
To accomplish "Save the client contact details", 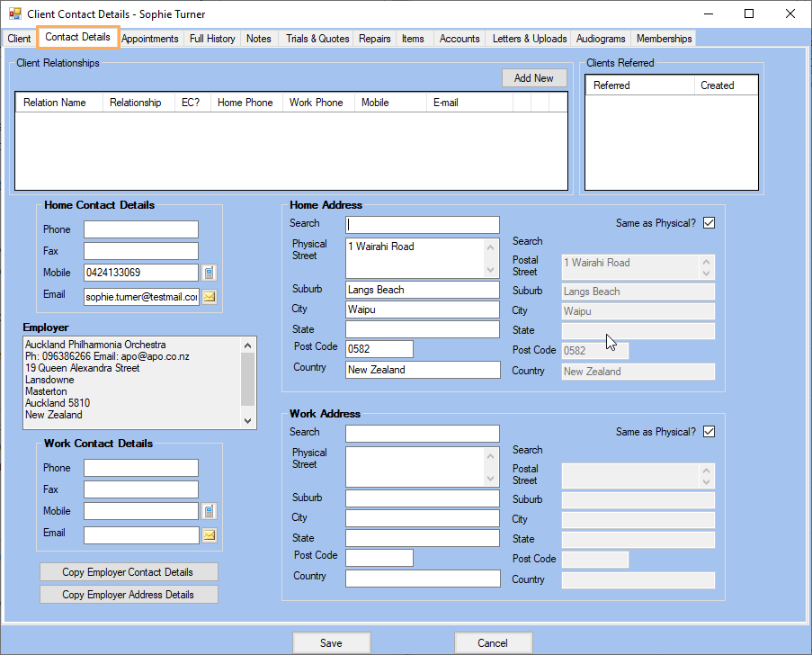I will (331, 642).
